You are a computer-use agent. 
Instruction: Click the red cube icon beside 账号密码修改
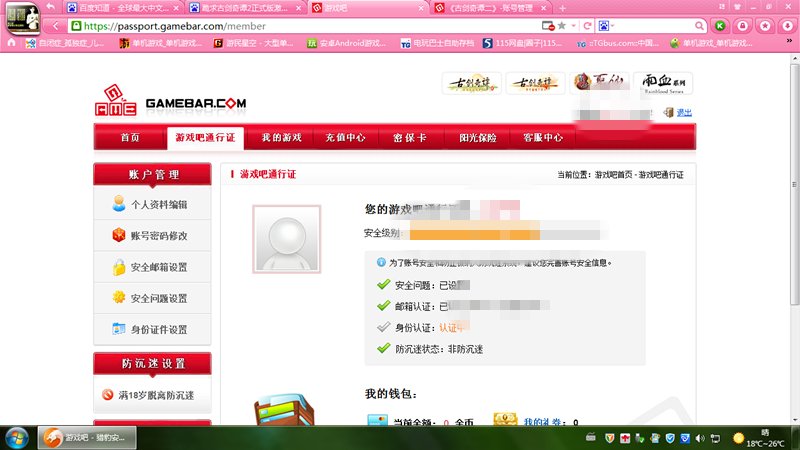coord(119,235)
